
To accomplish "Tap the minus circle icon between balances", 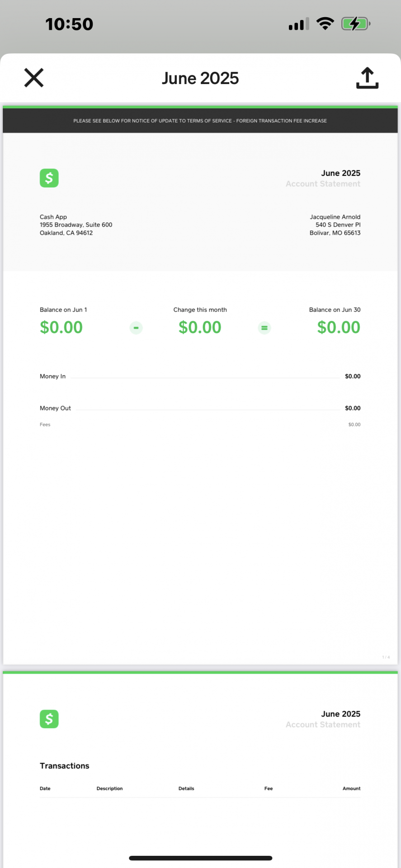I will point(136,328).
